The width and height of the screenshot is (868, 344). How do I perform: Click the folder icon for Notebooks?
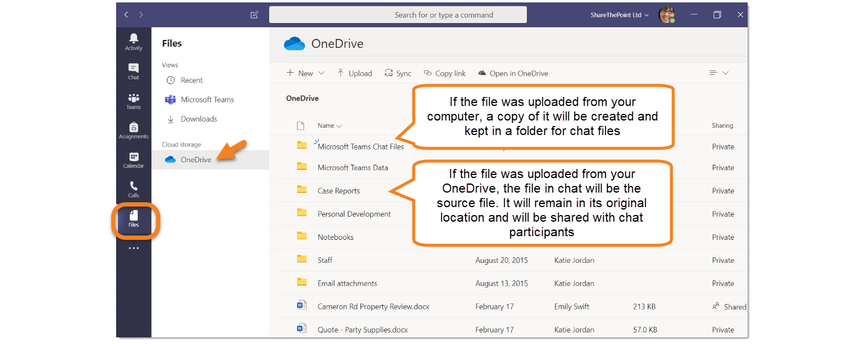pyautogui.click(x=302, y=236)
